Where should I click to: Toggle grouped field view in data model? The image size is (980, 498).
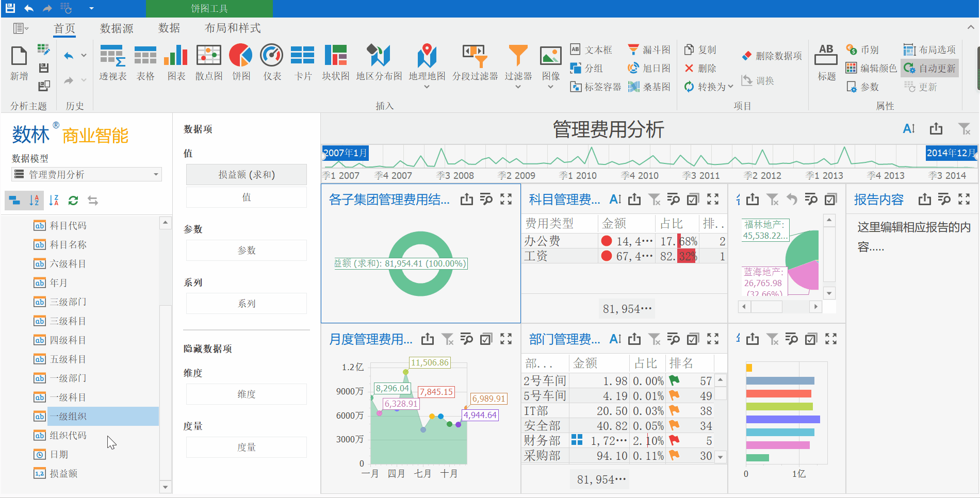[15, 200]
